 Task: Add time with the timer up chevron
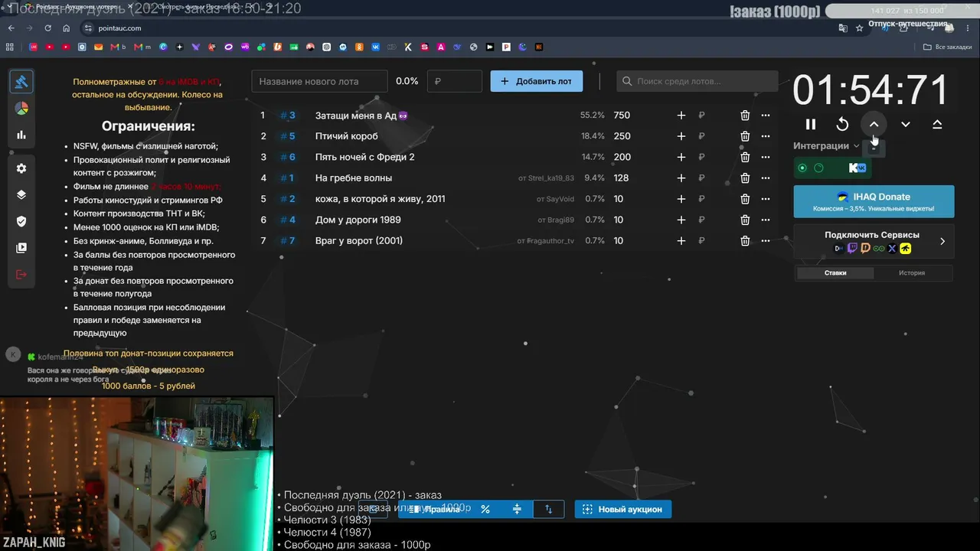coord(874,124)
